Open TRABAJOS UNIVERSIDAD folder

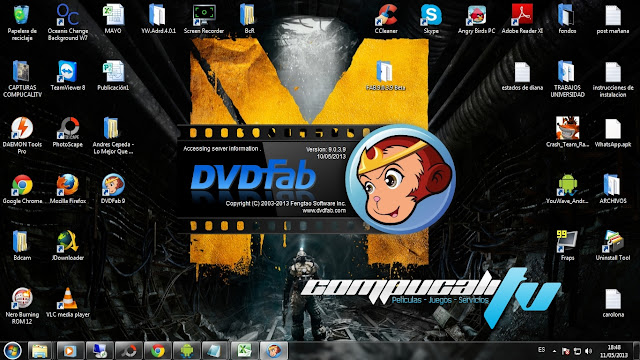click(x=567, y=71)
